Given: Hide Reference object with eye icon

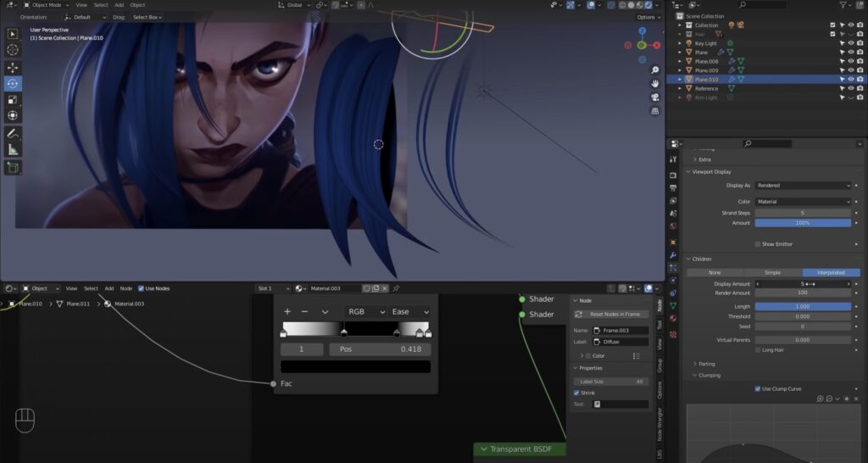Looking at the screenshot, I should coord(851,88).
